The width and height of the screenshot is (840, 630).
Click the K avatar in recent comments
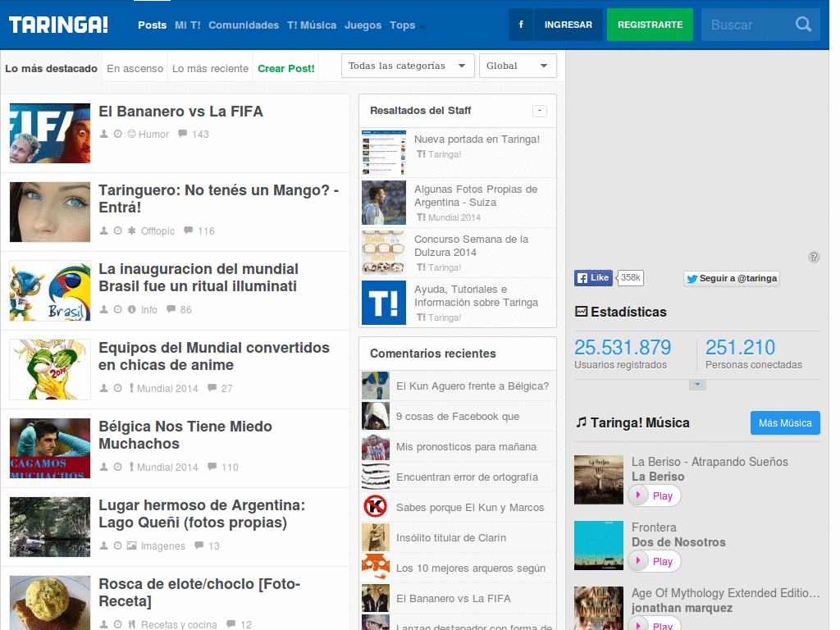376,507
